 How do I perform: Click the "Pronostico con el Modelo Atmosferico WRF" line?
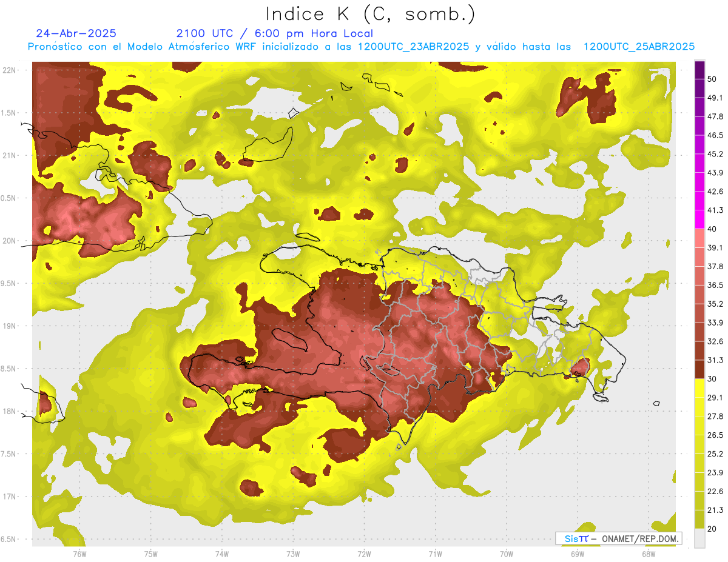[361, 47]
